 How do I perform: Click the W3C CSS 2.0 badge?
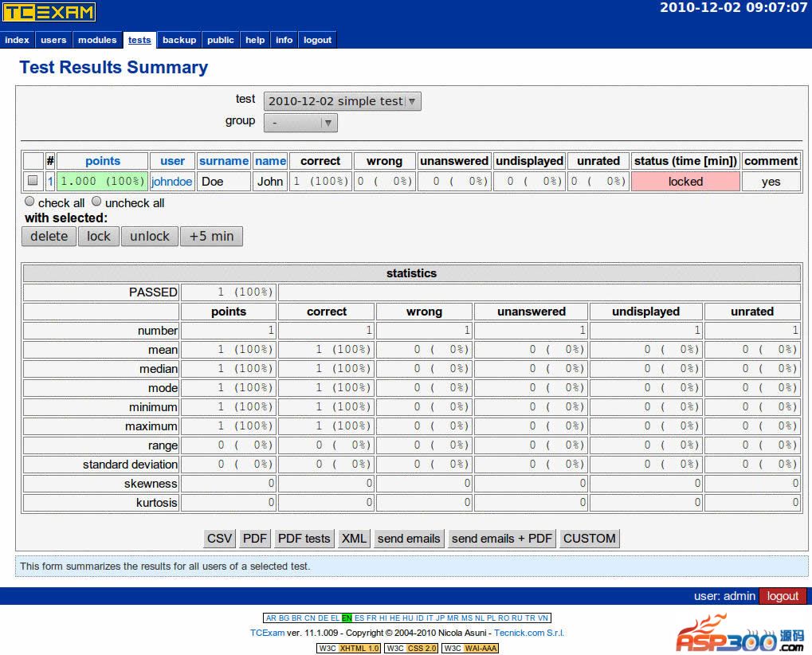411,648
